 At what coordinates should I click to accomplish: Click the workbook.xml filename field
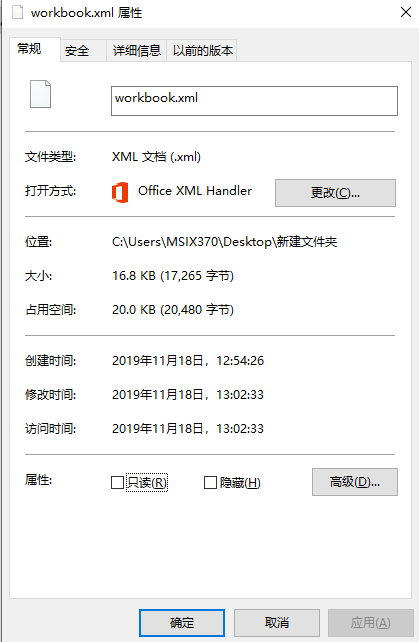254,101
